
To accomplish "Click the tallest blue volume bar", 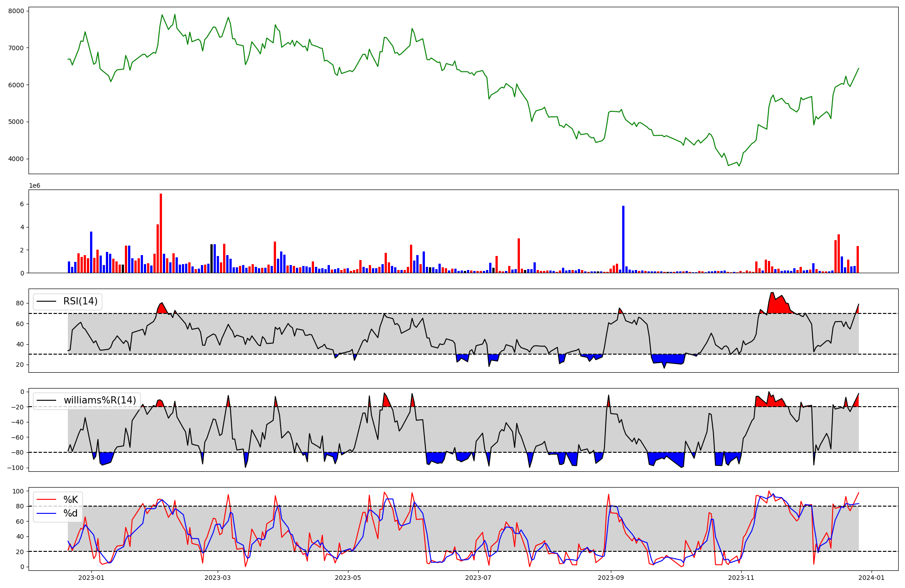I will 623,240.
